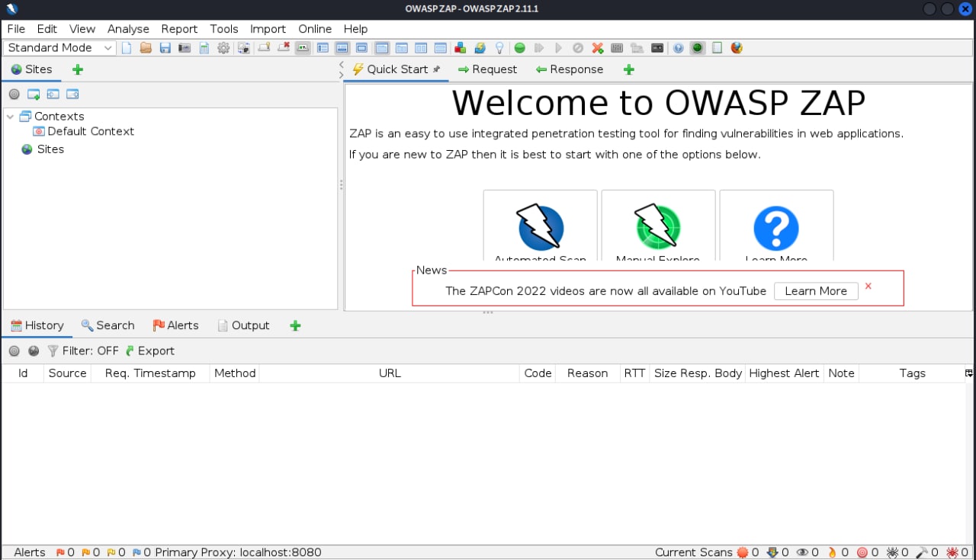Click the Active Scans flame icon in status bar
Viewport: 976px width, 560px height.
832,552
